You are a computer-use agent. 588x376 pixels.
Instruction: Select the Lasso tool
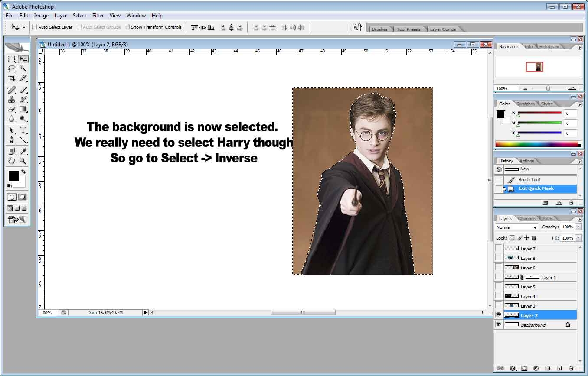[12, 68]
